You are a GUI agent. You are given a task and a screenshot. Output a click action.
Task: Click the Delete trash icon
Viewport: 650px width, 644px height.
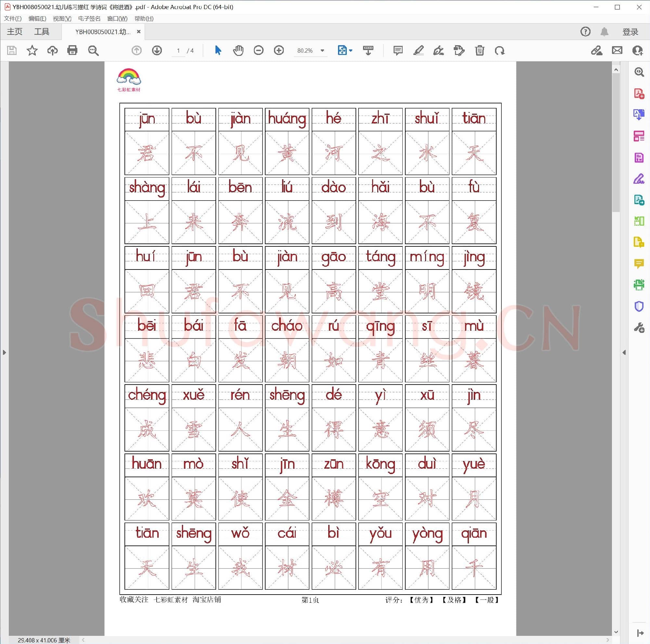tap(479, 50)
